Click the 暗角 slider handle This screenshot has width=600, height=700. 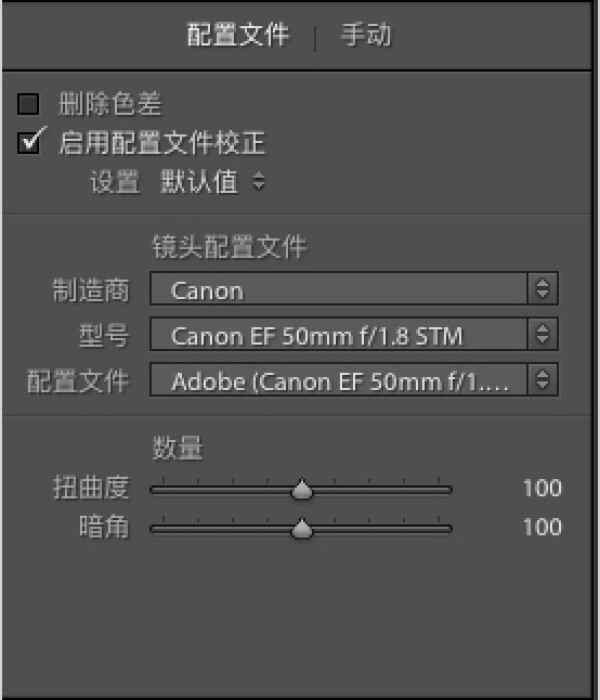(x=302, y=529)
